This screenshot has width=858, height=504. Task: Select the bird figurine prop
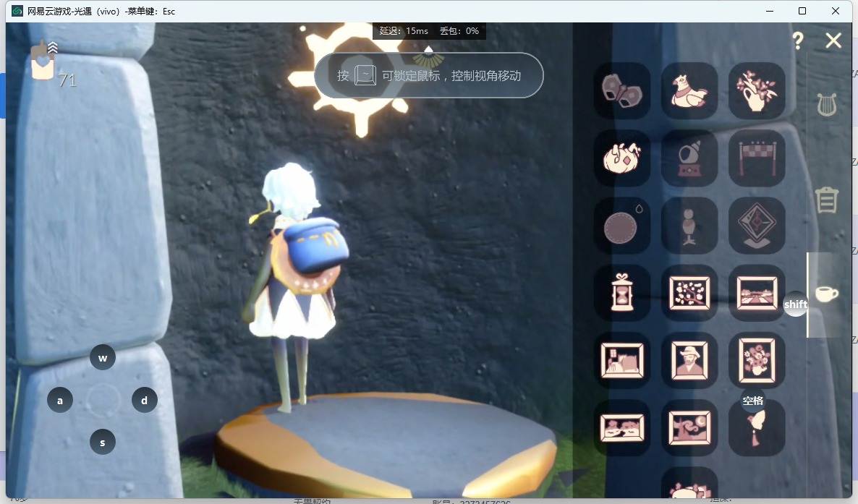[x=689, y=90]
